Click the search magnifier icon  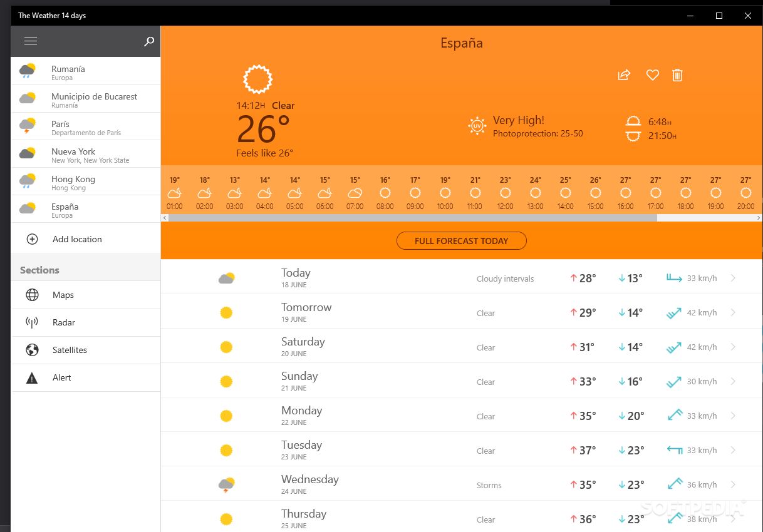click(x=148, y=41)
